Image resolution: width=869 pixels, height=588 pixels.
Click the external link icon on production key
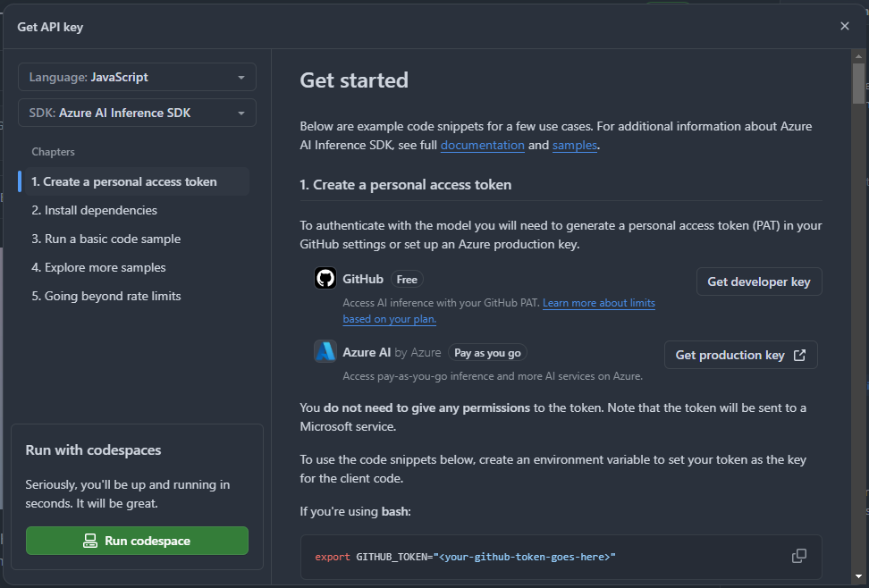[800, 355]
